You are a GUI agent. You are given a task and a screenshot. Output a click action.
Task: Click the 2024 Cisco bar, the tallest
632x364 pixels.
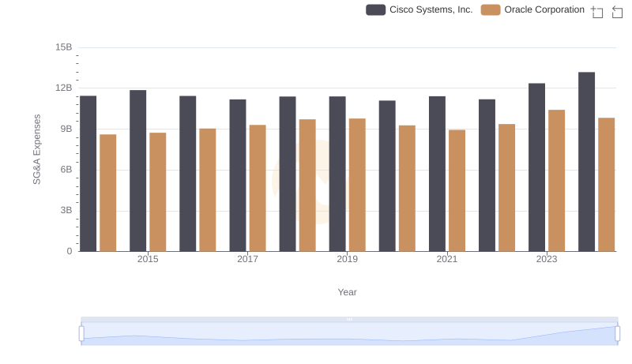(586, 162)
